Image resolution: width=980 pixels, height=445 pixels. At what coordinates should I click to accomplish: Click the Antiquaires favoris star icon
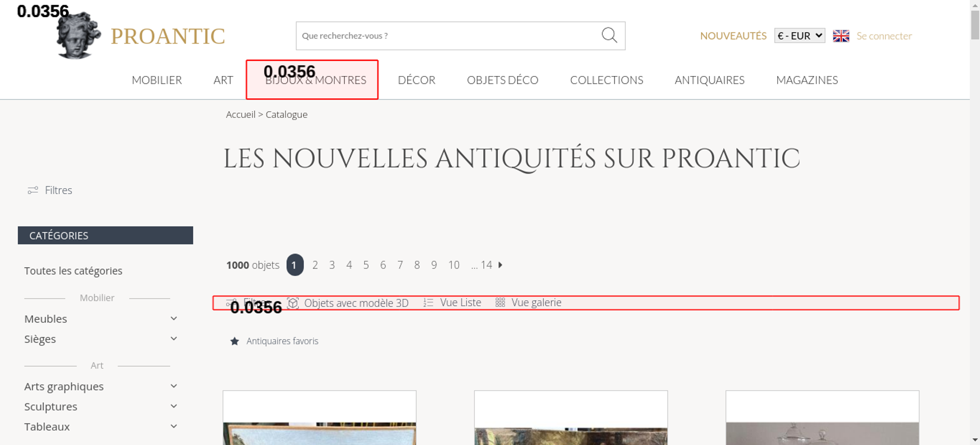pyautogui.click(x=235, y=341)
